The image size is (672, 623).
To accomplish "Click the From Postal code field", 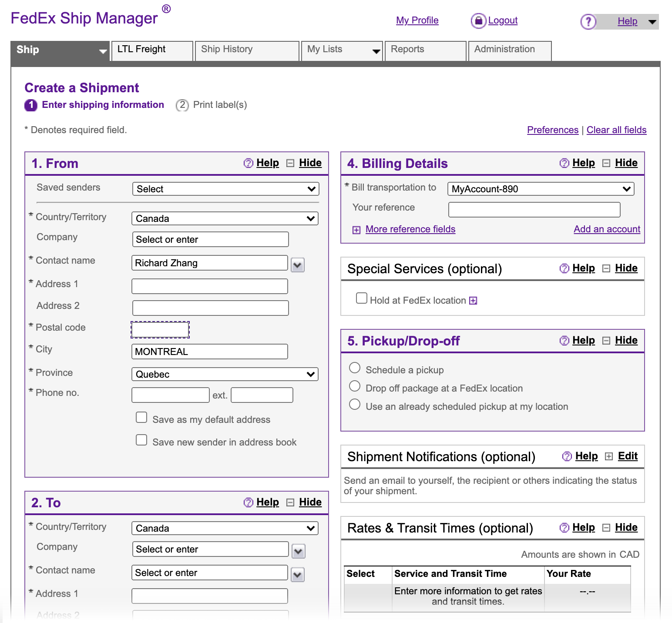I will pyautogui.click(x=160, y=330).
